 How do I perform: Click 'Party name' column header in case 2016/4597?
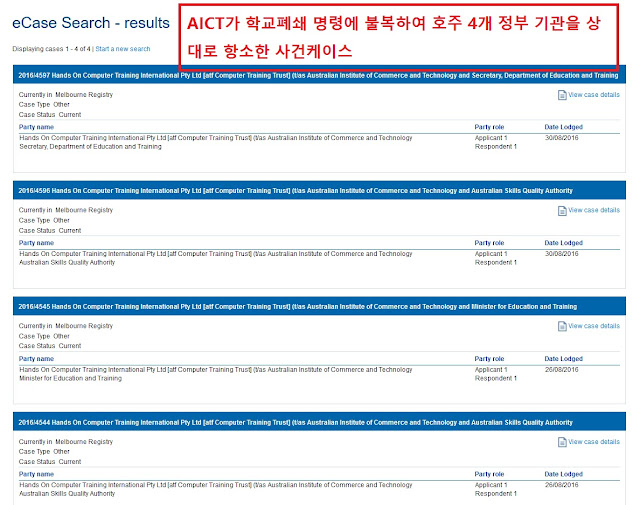[36, 127]
